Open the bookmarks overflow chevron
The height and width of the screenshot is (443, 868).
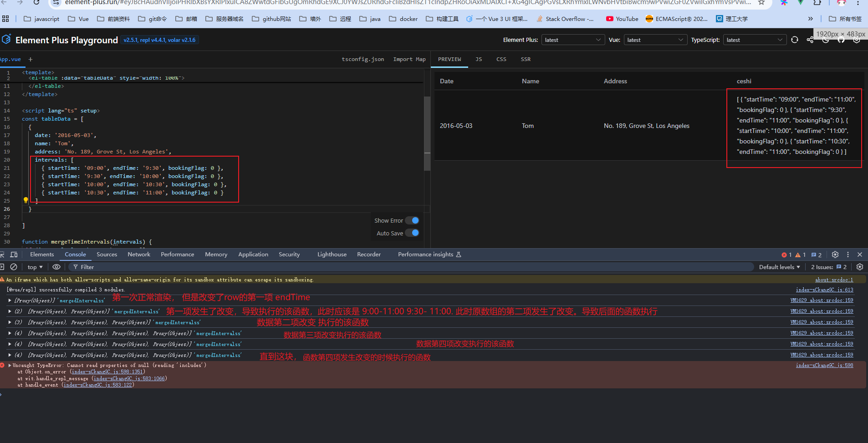810,19
